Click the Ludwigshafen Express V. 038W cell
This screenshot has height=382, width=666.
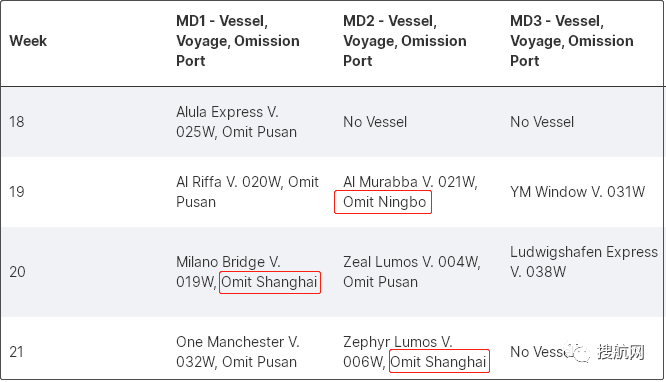(x=584, y=262)
